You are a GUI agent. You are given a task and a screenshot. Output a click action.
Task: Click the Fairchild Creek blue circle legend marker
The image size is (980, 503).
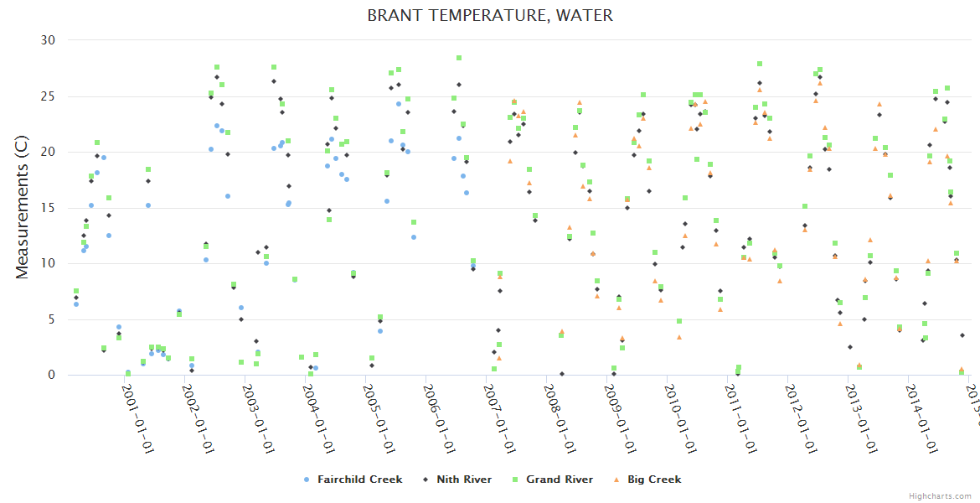(307, 480)
